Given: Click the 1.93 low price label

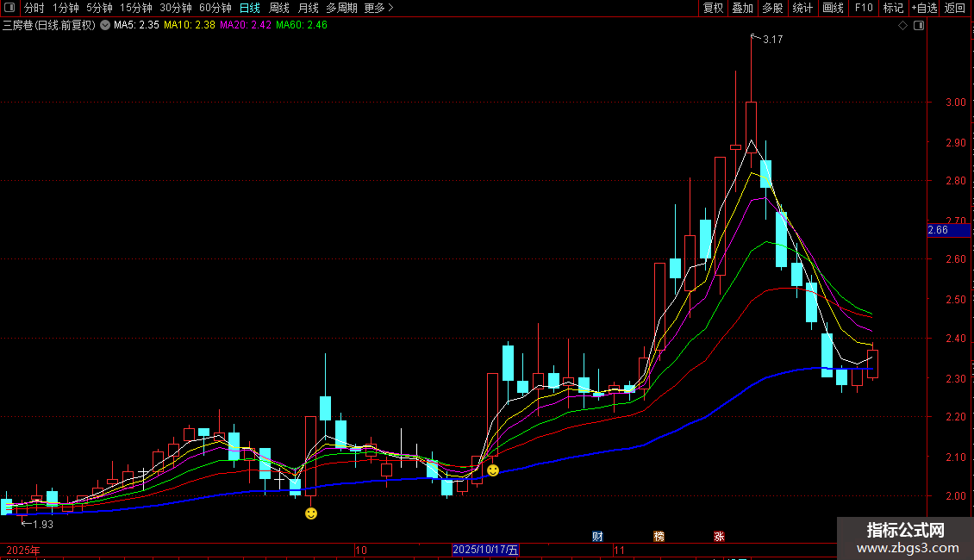Looking at the screenshot, I should (43, 525).
